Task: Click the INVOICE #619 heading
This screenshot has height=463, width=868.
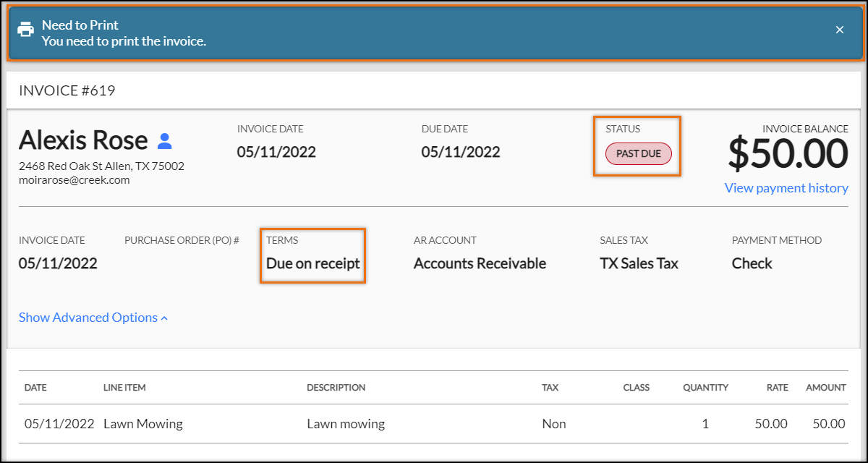Action: pos(67,90)
